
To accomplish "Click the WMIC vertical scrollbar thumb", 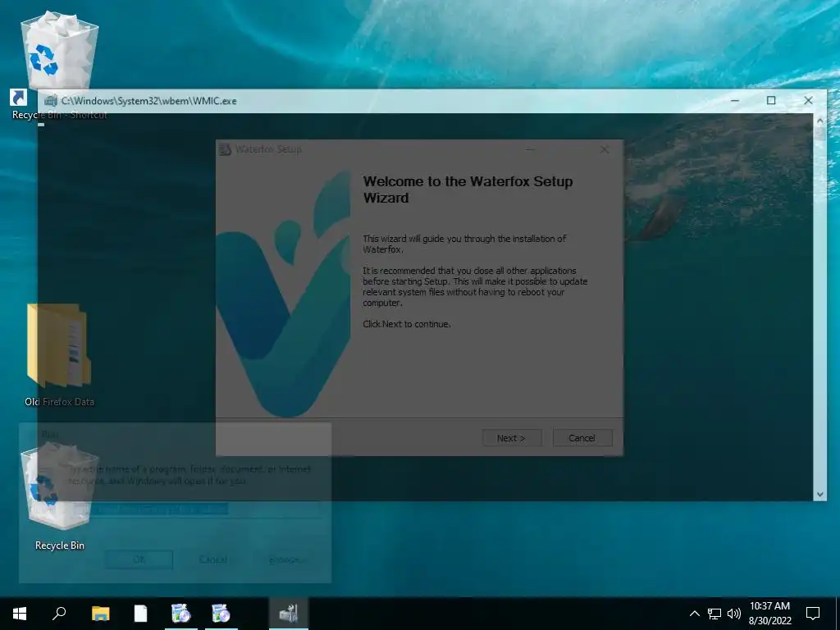I will 819,134.
